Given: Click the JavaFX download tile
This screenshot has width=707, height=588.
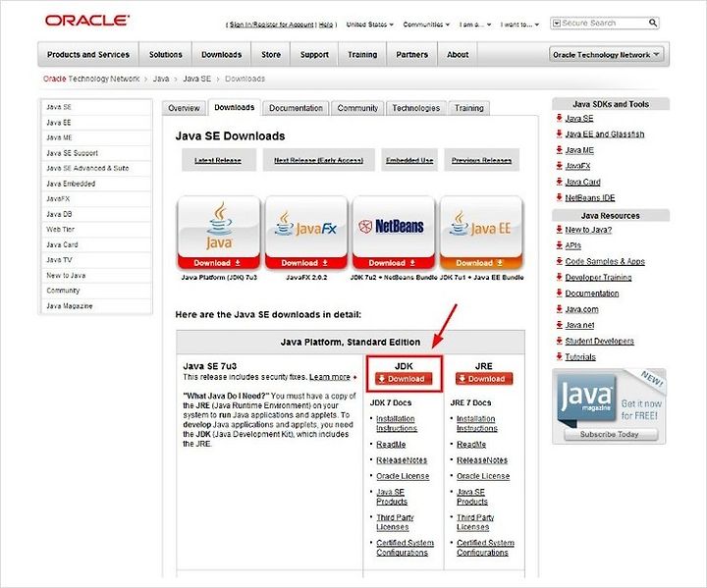Looking at the screenshot, I should tap(306, 233).
